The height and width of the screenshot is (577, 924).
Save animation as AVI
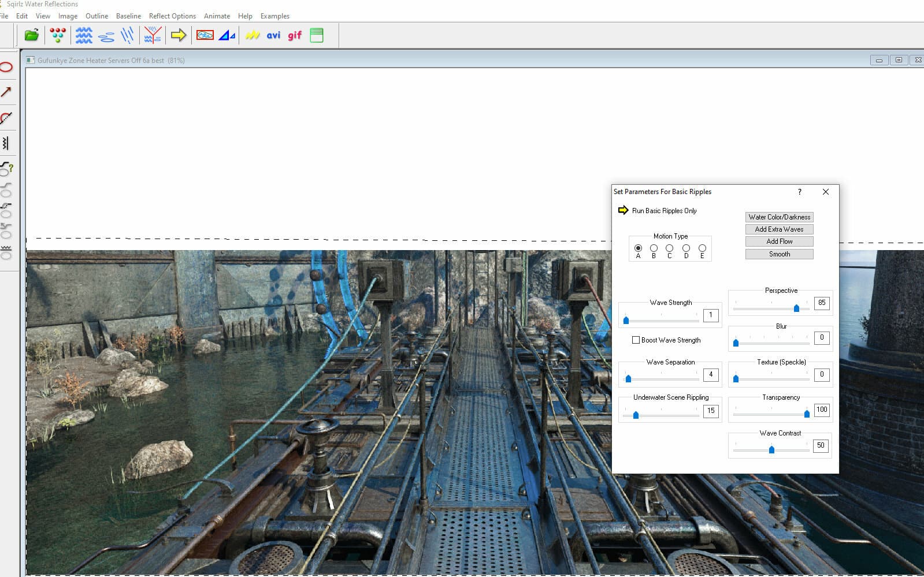(273, 35)
